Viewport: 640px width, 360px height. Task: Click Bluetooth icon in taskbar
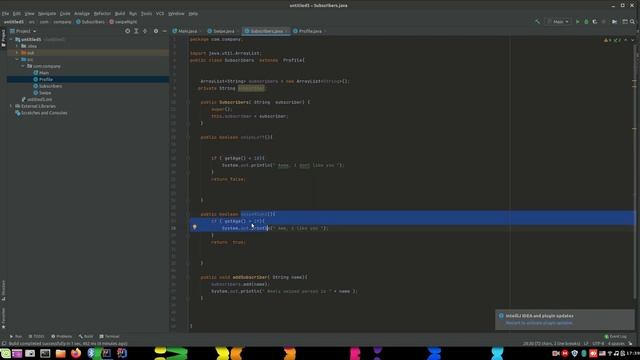(x=91, y=353)
